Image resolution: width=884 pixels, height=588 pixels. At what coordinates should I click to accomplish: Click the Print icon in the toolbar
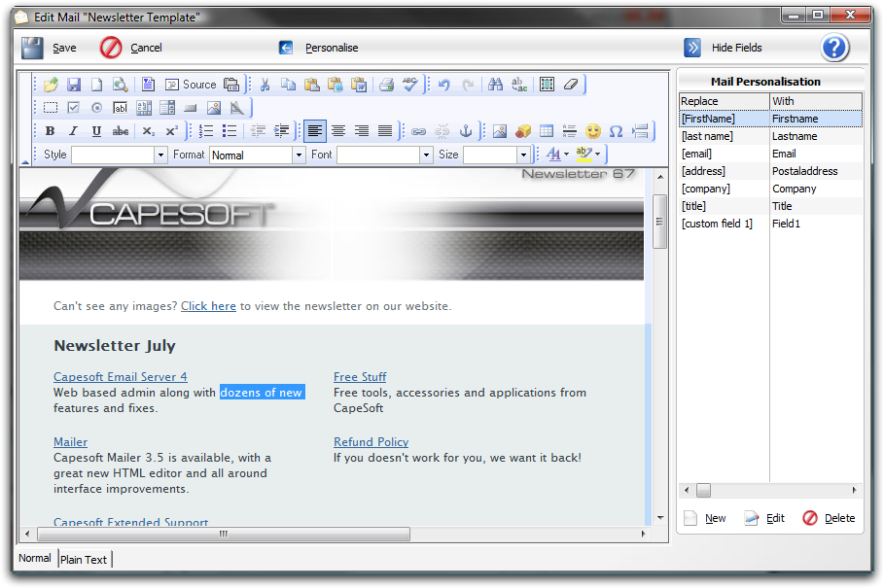386,85
